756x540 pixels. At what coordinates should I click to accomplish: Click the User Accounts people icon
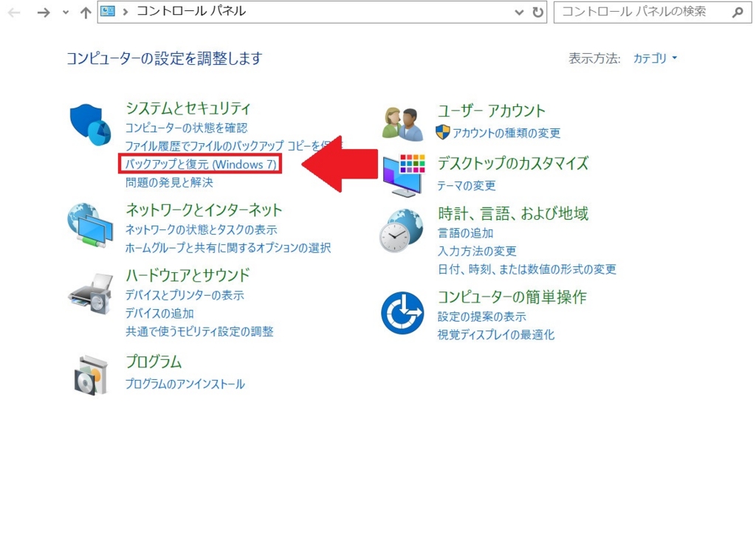(403, 124)
